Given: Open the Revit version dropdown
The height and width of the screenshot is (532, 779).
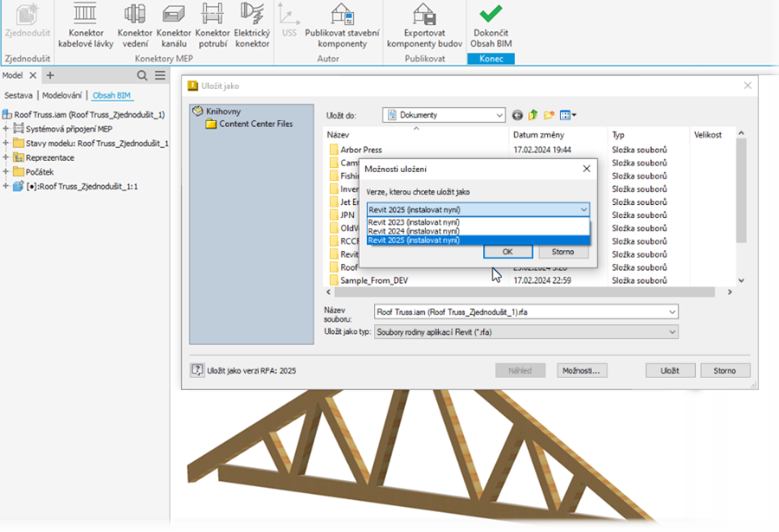Looking at the screenshot, I should click(x=478, y=209).
